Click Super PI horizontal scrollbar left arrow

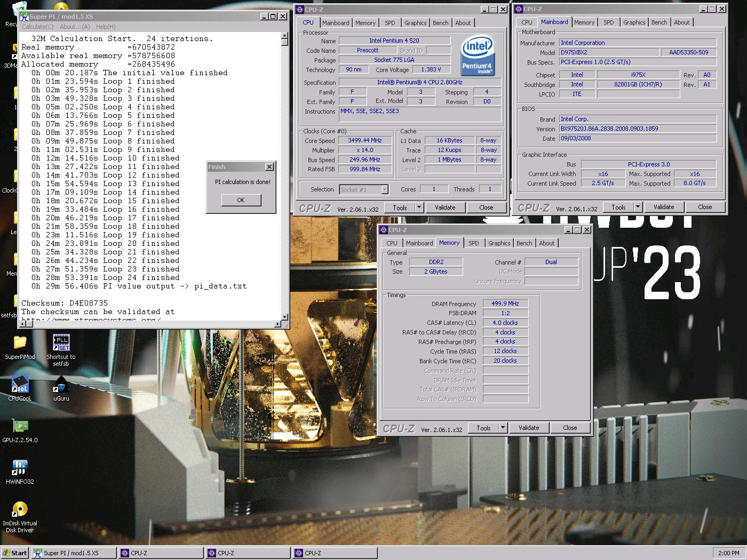coord(23,324)
